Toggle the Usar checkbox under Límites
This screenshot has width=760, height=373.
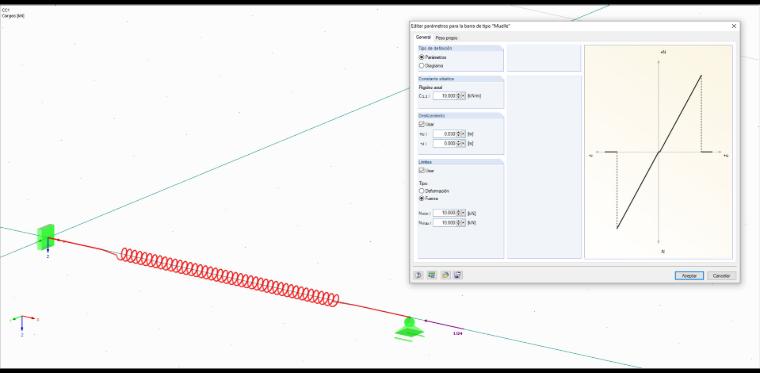tap(422, 171)
